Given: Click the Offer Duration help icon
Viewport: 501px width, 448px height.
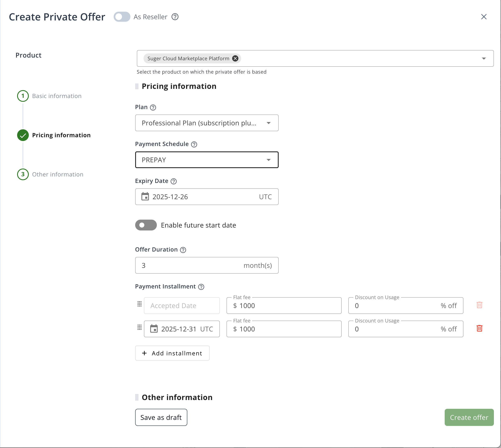Looking at the screenshot, I should click(183, 250).
